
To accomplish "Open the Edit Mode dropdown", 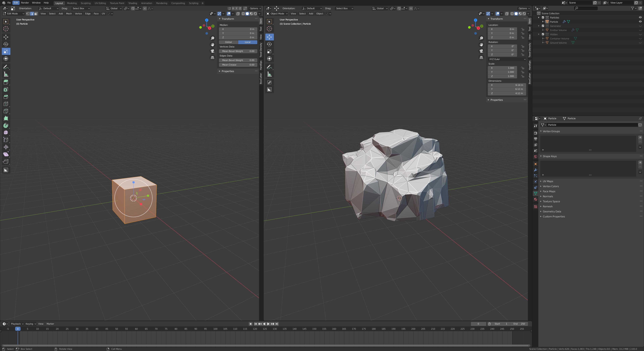I will (x=13, y=14).
